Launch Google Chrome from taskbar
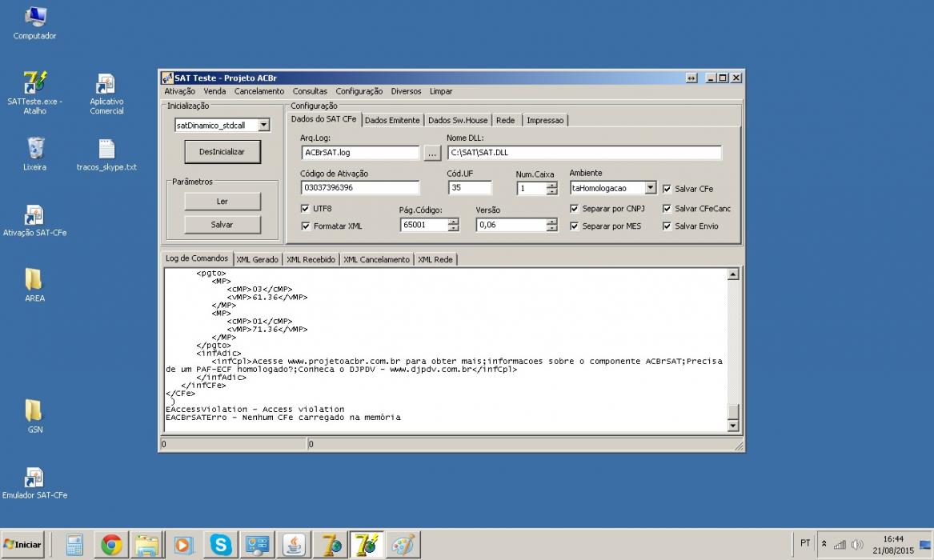 point(111,545)
